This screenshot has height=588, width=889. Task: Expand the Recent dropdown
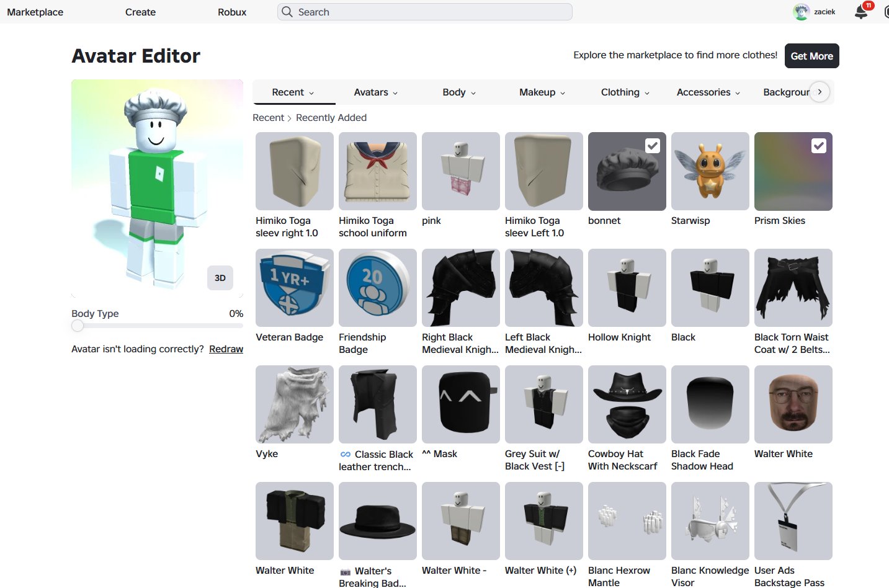[x=293, y=92]
